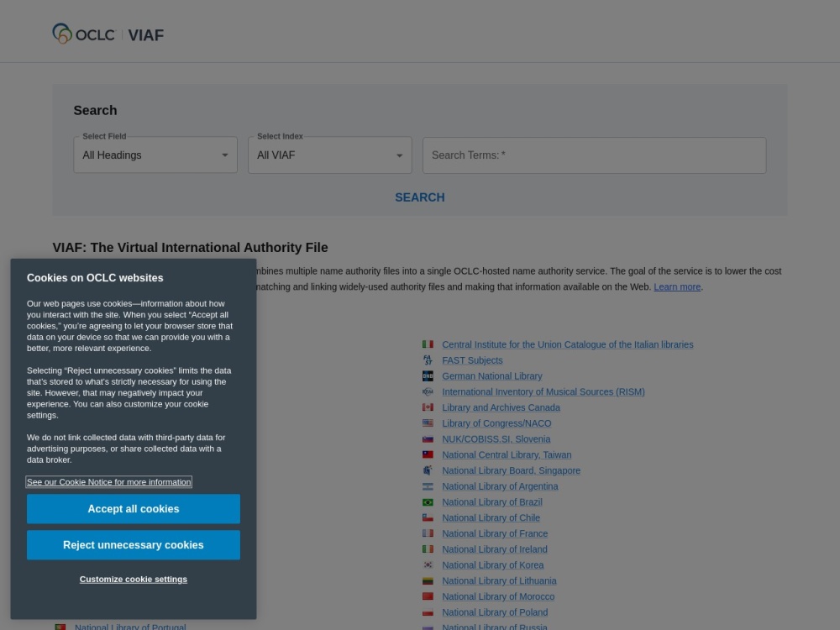
Task: Click the Morocco flag icon
Action: (428, 596)
